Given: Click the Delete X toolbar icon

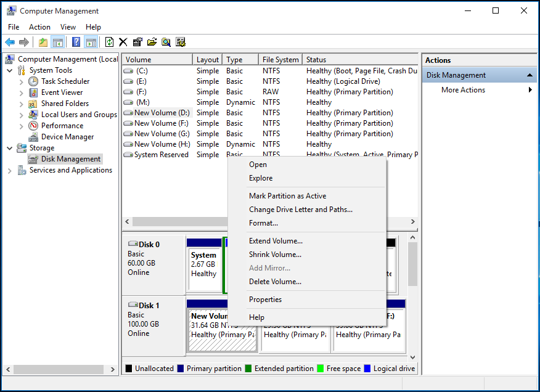Looking at the screenshot, I should coord(123,43).
